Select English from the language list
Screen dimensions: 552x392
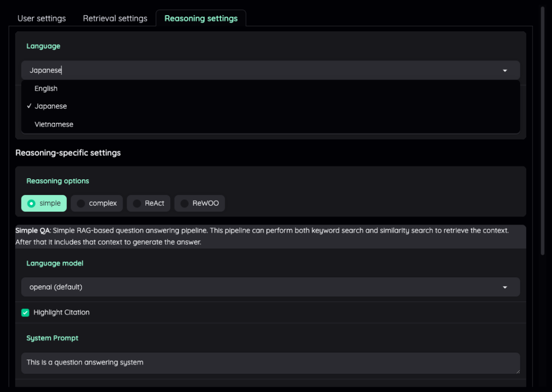46,88
